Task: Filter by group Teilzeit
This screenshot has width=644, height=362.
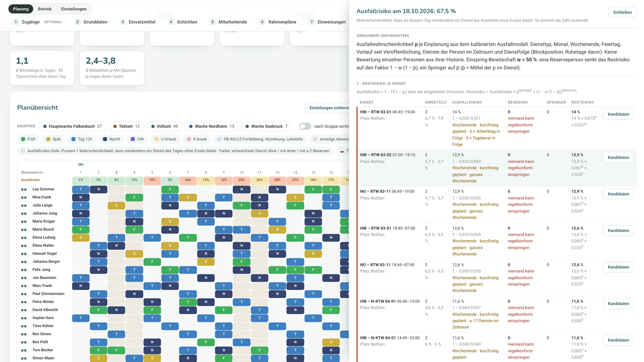Action: tap(127, 126)
